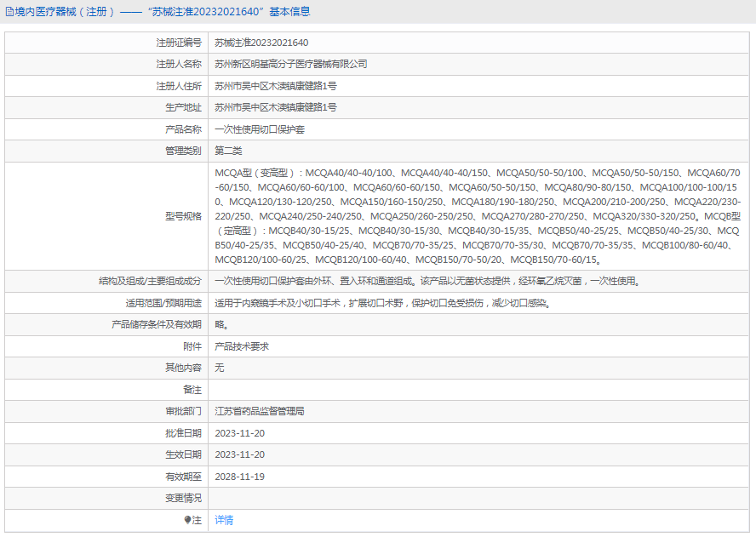The width and height of the screenshot is (756, 537).
Task: Click the 型号规格 label
Action: click(183, 216)
